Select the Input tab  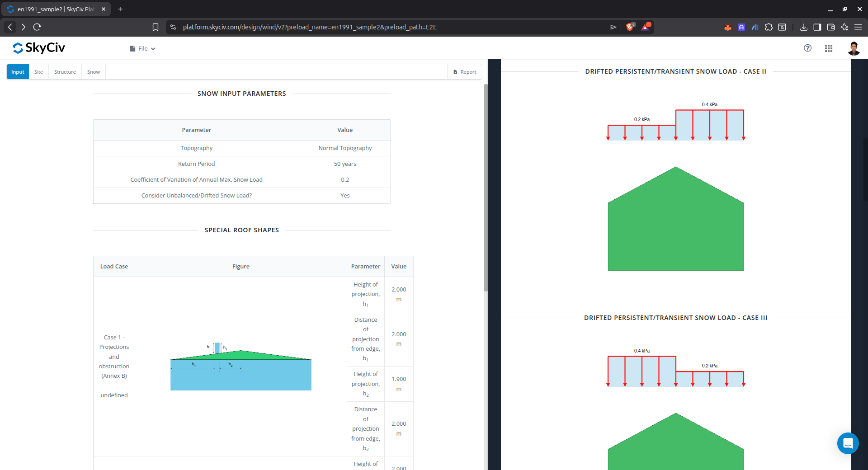tap(18, 72)
